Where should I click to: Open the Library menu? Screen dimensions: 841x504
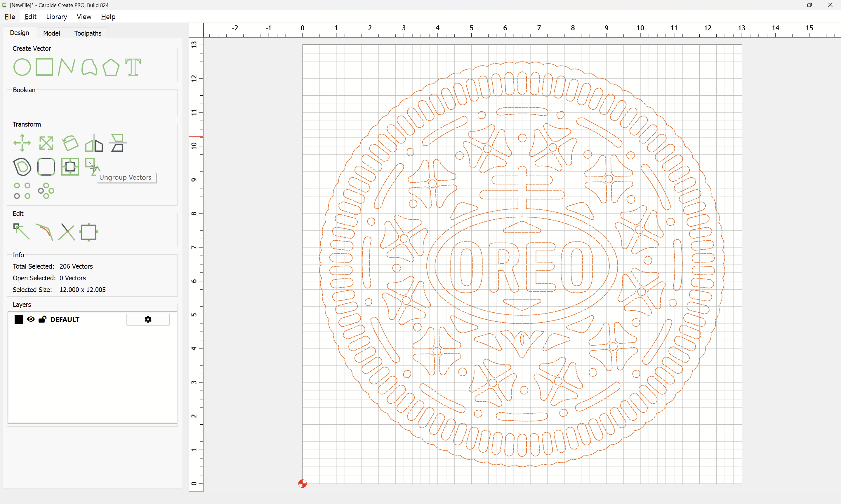(x=56, y=17)
